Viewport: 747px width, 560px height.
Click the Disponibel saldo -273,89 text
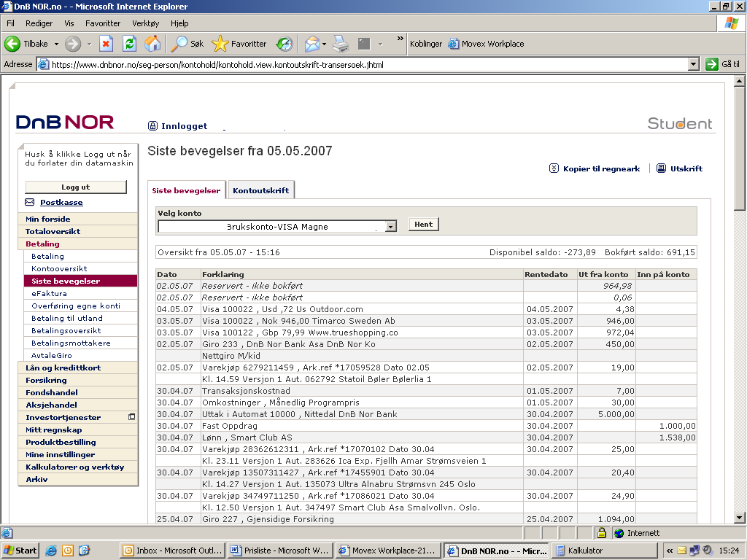542,252
